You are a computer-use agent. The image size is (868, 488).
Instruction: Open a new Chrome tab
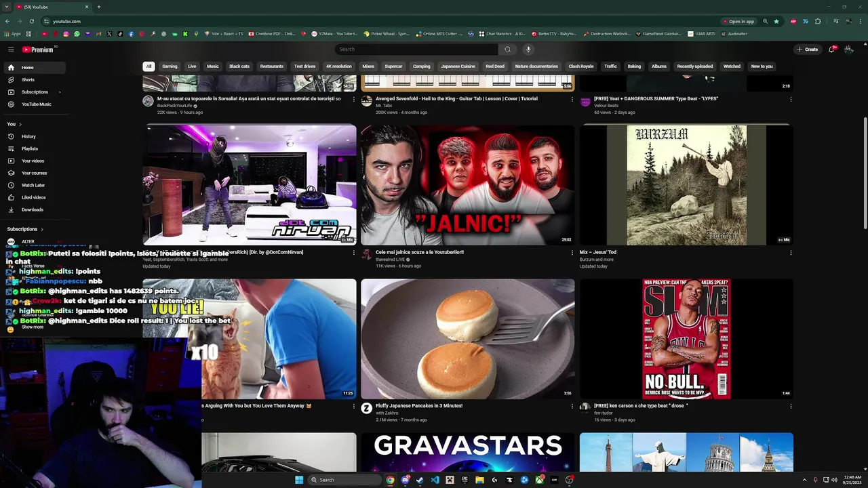point(99,7)
